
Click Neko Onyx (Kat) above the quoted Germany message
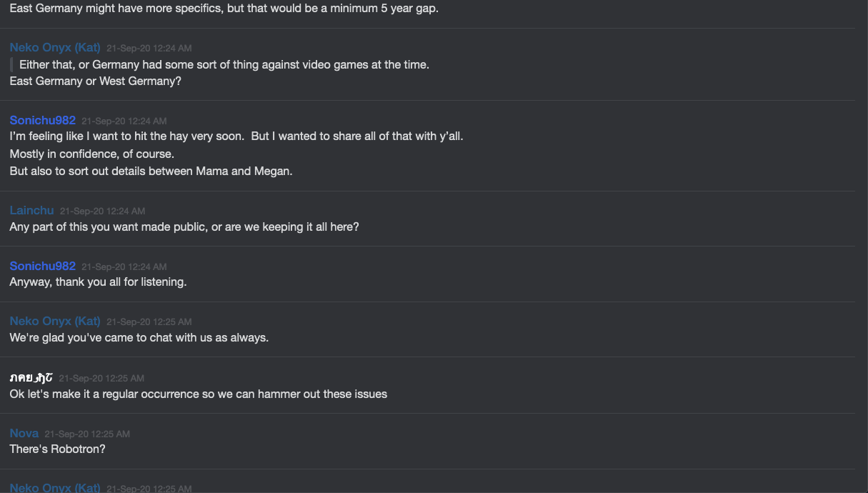click(55, 48)
